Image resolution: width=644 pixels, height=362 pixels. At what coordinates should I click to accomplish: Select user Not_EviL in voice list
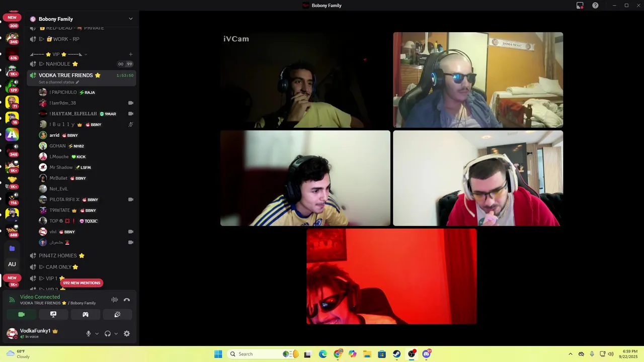click(86, 189)
